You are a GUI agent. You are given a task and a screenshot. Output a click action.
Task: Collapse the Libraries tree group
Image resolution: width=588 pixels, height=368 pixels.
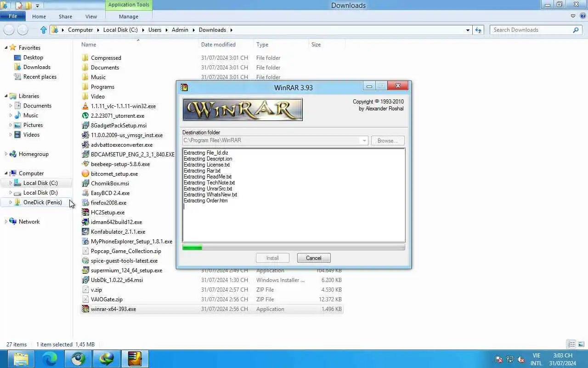point(6,96)
